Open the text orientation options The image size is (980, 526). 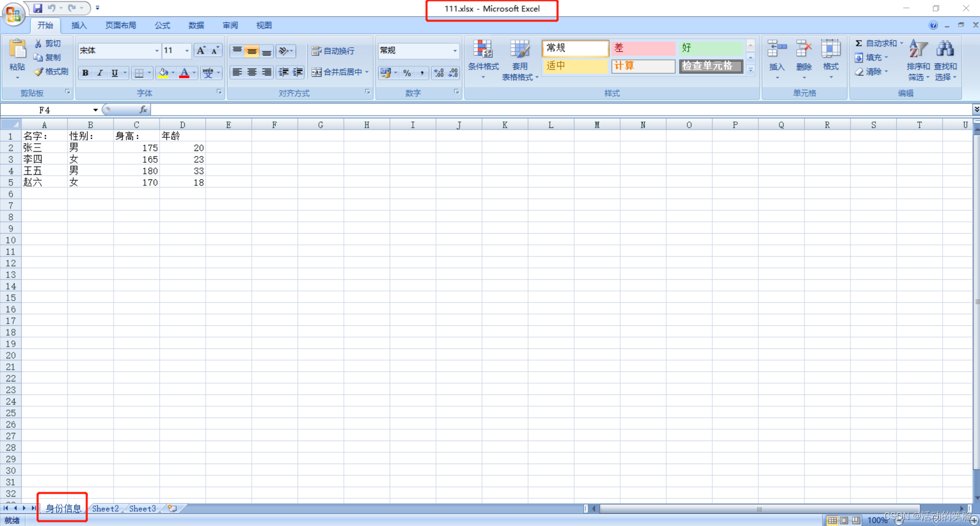(286, 51)
